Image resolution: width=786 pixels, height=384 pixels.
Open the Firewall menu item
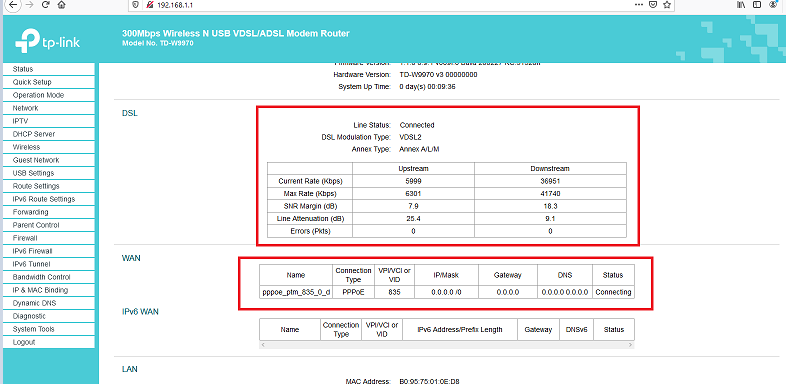[x=49, y=238]
